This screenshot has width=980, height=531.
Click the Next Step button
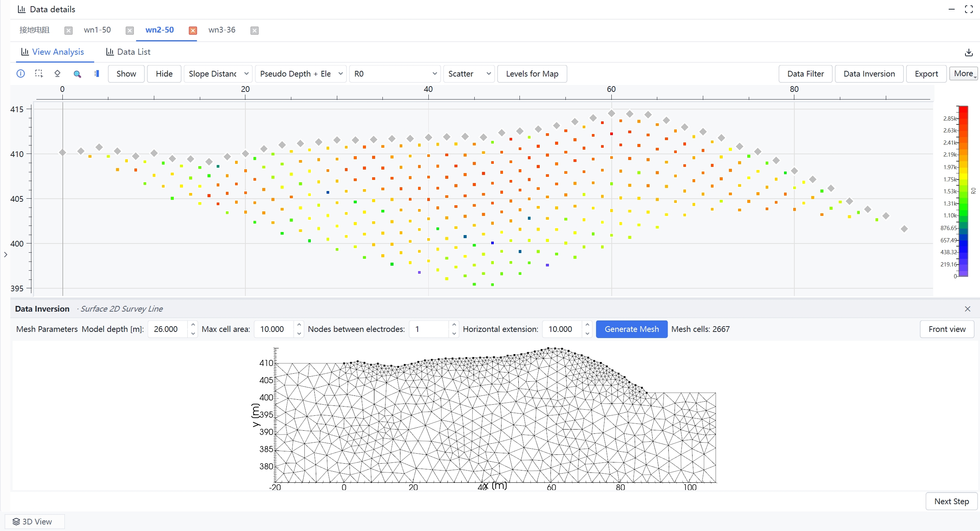click(x=952, y=501)
